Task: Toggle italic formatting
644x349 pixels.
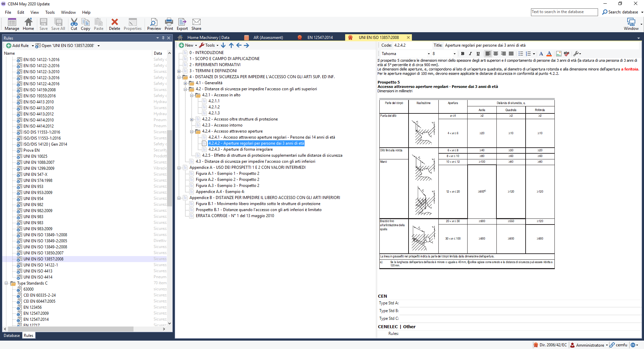Action: pyautogui.click(x=470, y=54)
